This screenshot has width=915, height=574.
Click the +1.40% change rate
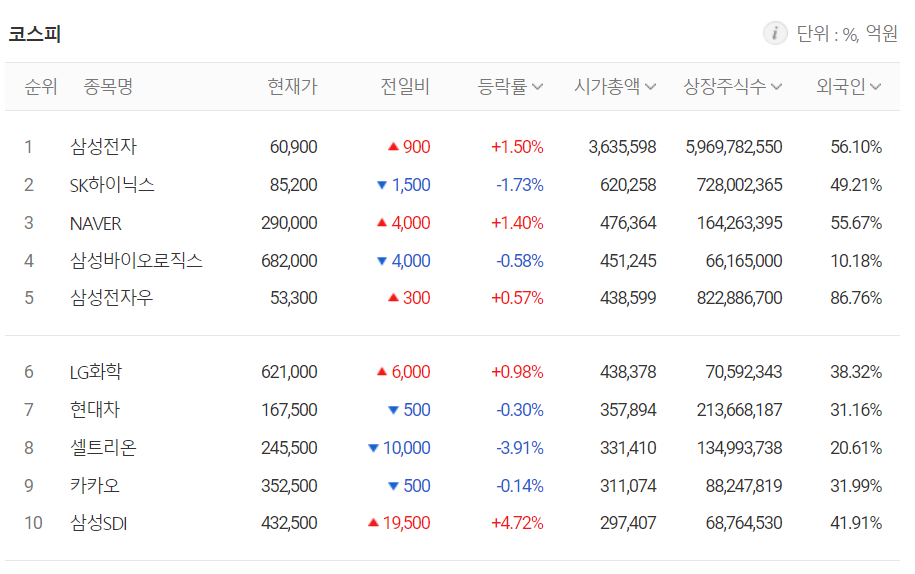(517, 223)
